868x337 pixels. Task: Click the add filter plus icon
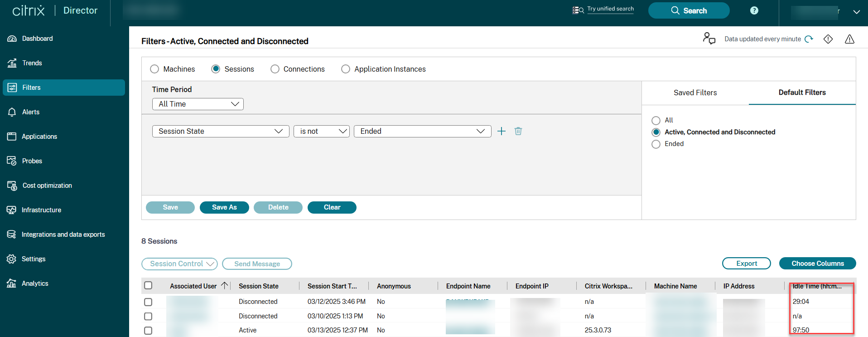pos(501,131)
